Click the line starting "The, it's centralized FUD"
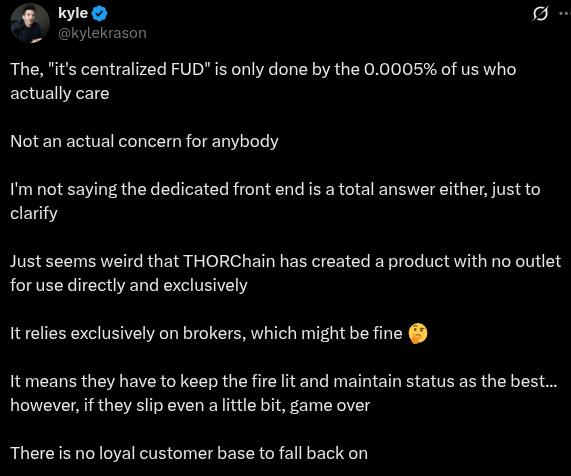The width and height of the screenshot is (571, 476). [x=263, y=69]
